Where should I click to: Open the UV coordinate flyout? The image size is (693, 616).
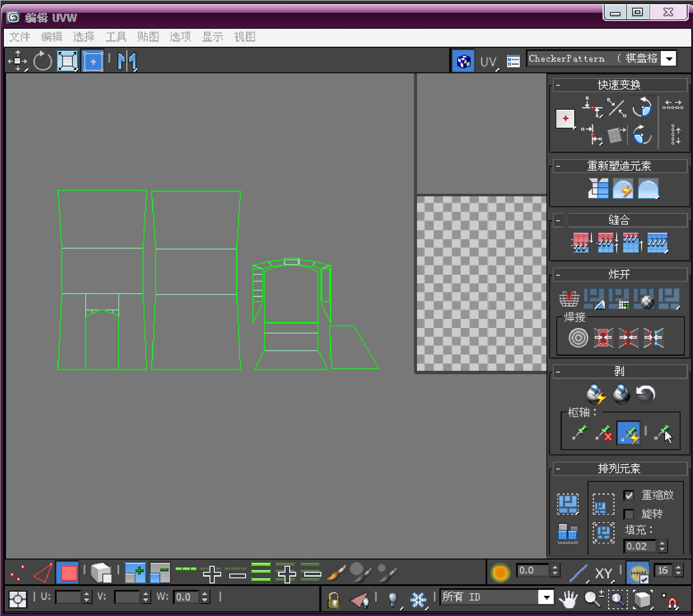489,62
